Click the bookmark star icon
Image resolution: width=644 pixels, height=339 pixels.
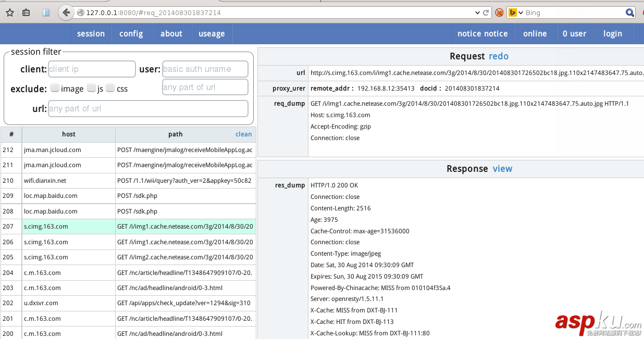click(x=10, y=12)
